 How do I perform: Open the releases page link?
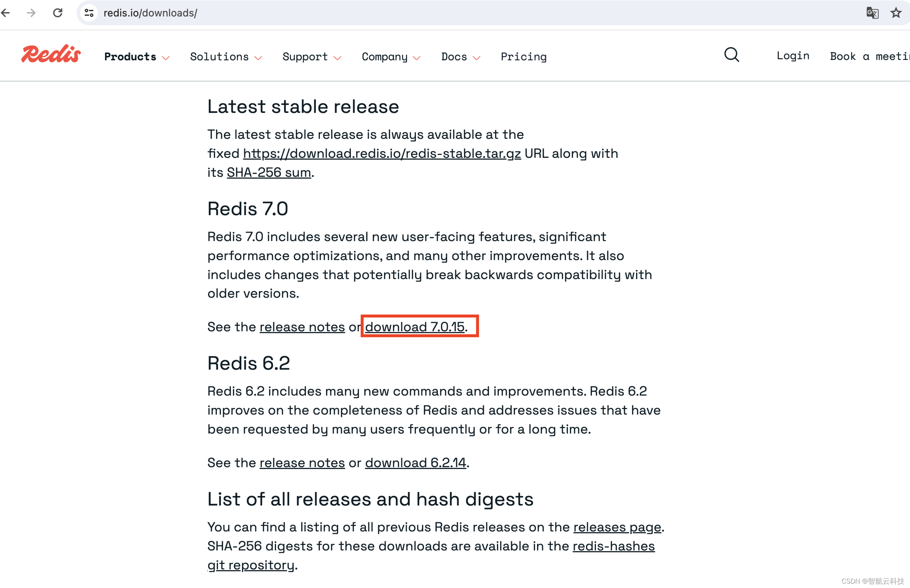(617, 527)
